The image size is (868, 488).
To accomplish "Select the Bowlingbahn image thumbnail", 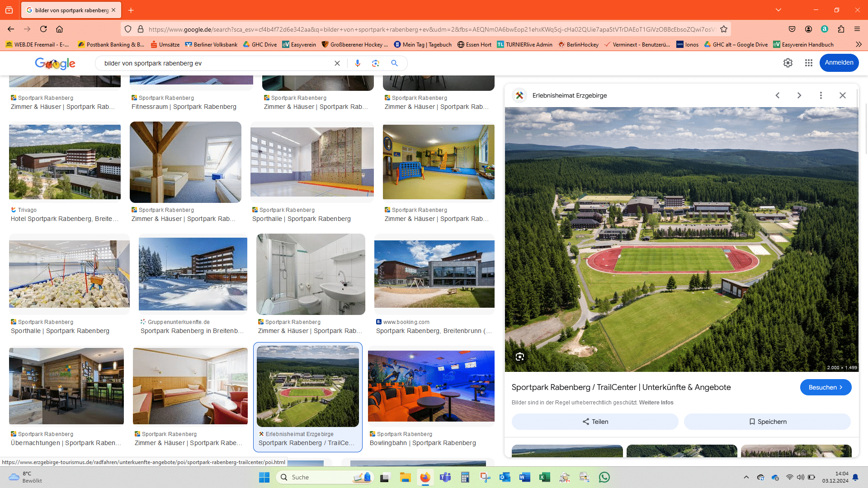I will tap(431, 386).
